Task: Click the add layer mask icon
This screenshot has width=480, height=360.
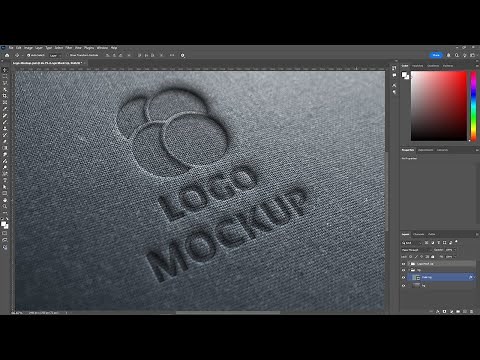Action: click(444, 311)
